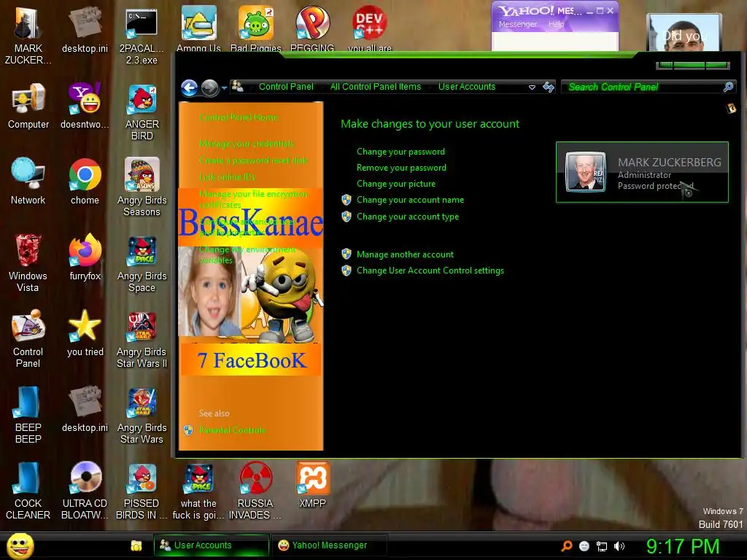The image size is (747, 560).
Task: Click the Back arrow in User Accounts window
Action: pyautogui.click(x=189, y=87)
